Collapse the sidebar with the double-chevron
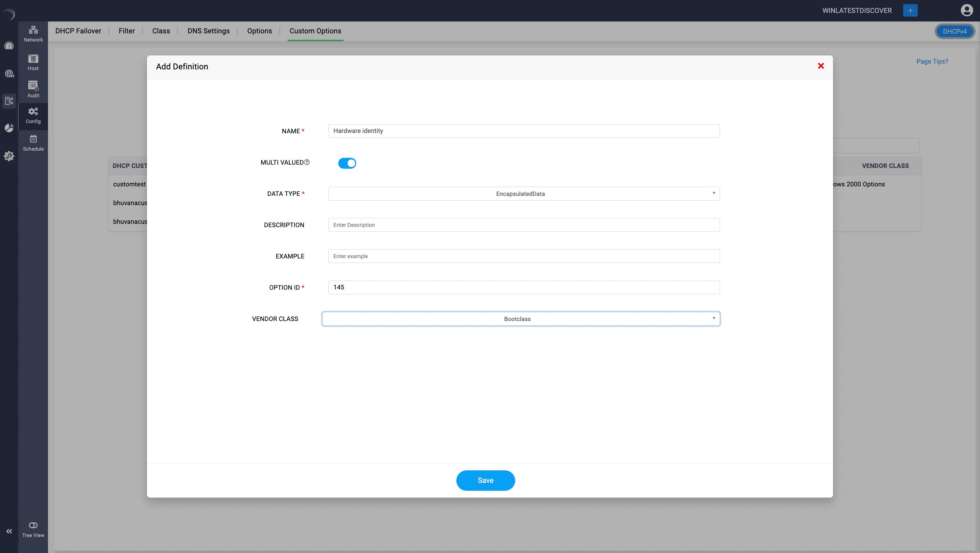The width and height of the screenshot is (980, 553). 9,531
